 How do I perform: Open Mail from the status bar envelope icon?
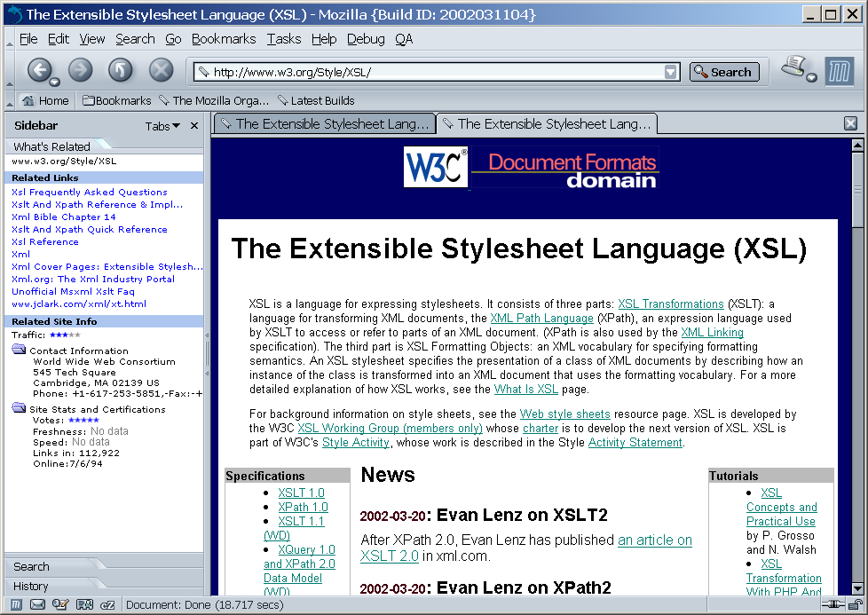(37, 604)
